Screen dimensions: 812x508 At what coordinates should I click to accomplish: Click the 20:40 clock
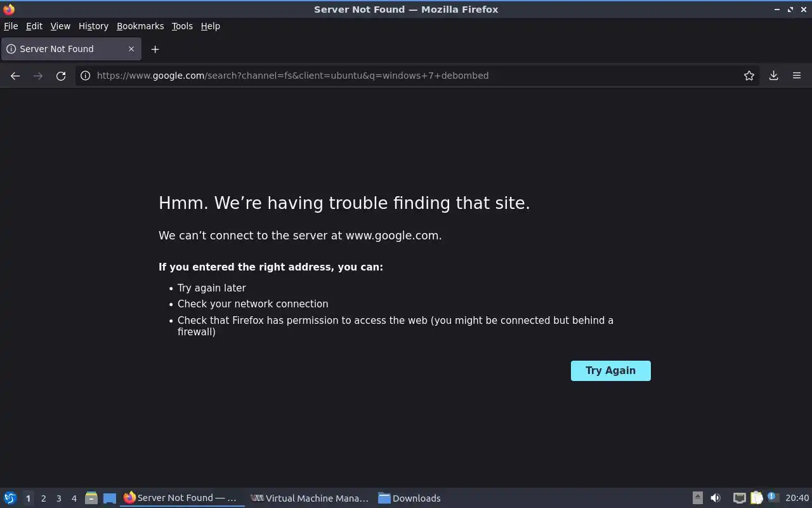[x=797, y=498]
